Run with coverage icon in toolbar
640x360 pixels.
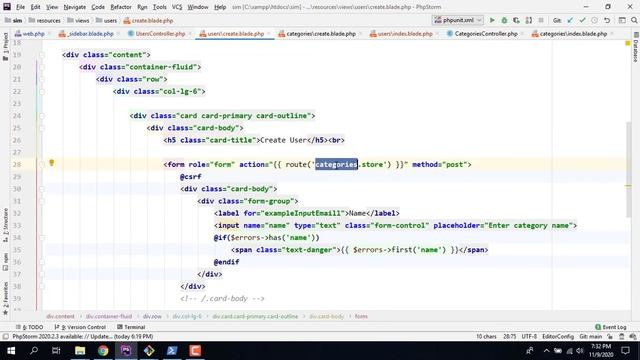(x=516, y=20)
